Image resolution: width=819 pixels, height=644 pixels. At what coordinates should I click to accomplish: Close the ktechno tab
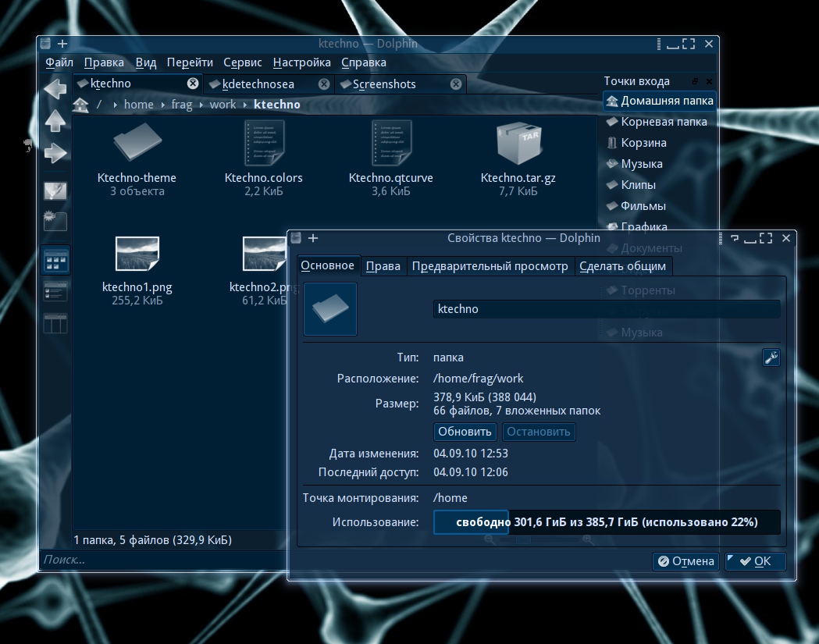coord(193,84)
